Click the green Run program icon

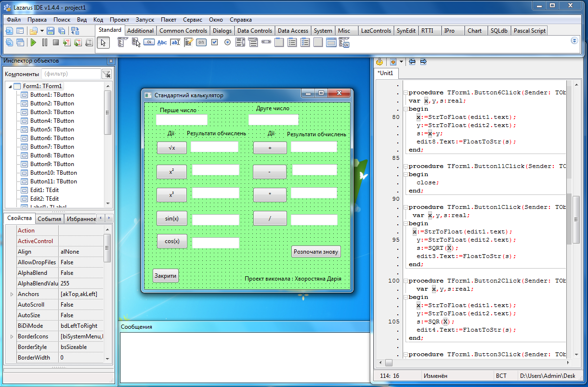point(33,42)
